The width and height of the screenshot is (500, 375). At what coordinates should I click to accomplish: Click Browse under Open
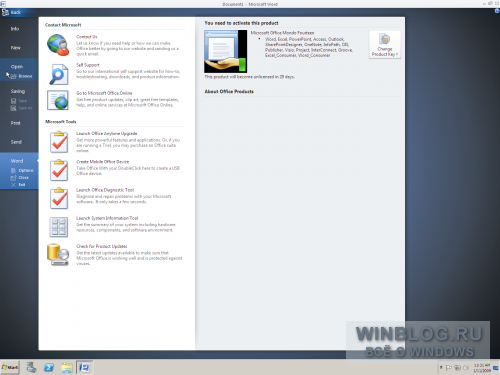coord(22,76)
